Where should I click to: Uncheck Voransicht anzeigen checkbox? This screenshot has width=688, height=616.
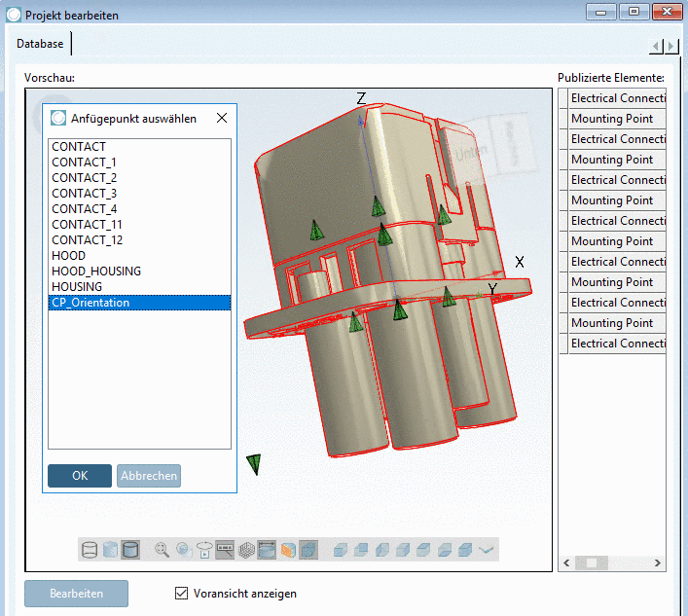point(181,594)
